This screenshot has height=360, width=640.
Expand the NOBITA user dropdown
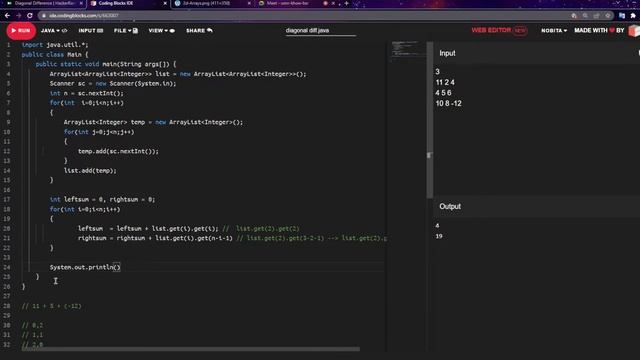coord(554,31)
